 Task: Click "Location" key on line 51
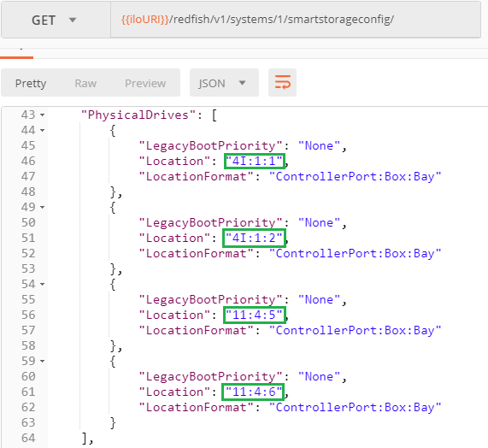click(x=174, y=239)
